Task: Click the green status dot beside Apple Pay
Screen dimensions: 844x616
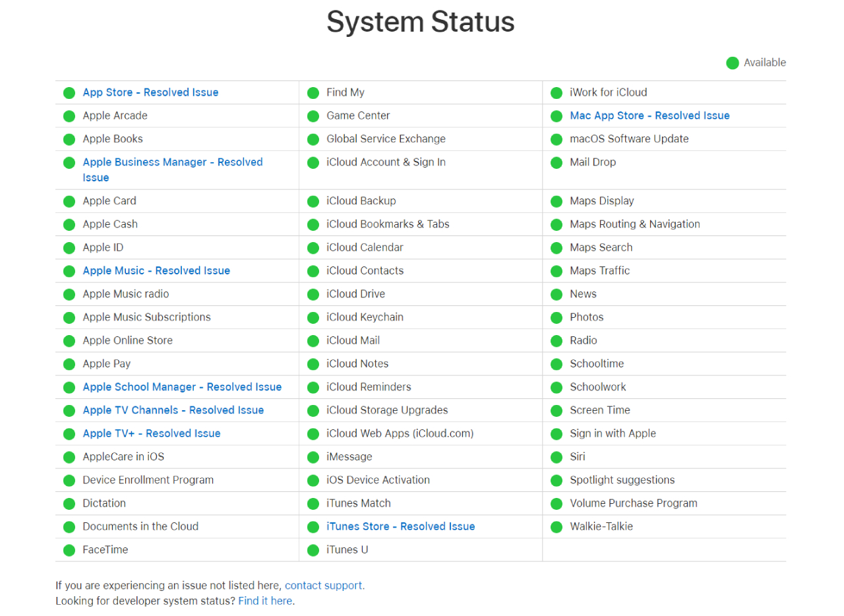Action: (69, 364)
